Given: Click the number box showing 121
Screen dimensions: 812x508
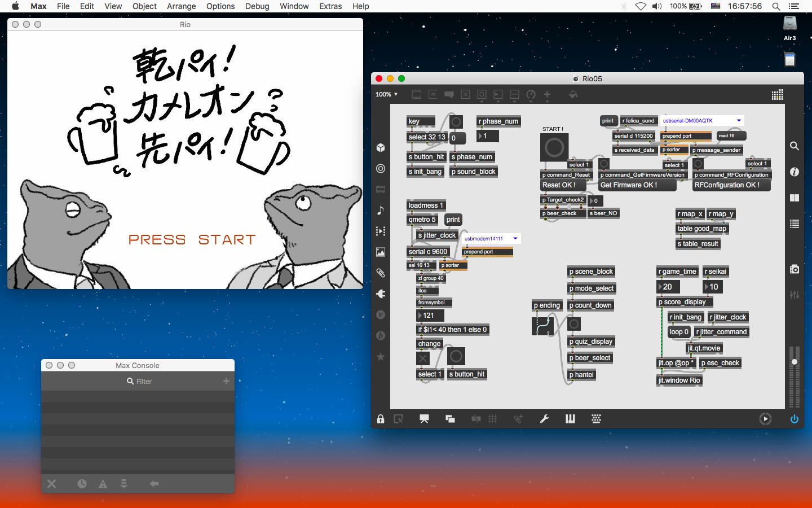Looking at the screenshot, I should 430,316.
